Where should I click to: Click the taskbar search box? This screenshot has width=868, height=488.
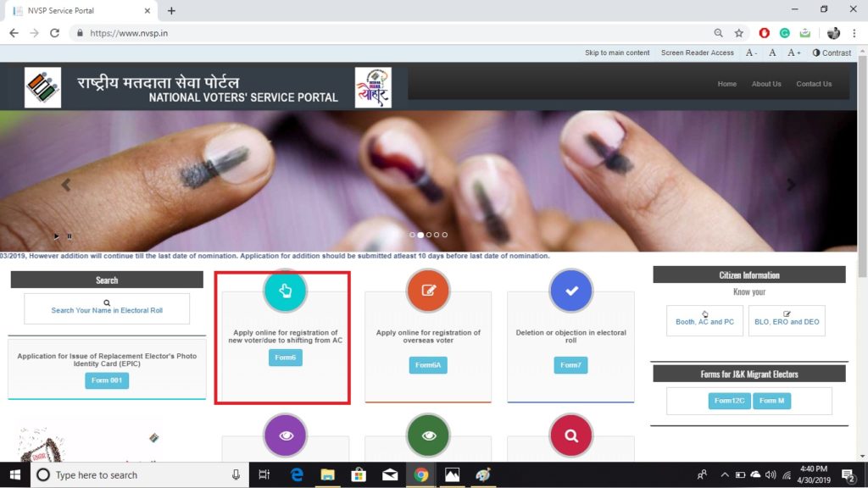[138, 474]
